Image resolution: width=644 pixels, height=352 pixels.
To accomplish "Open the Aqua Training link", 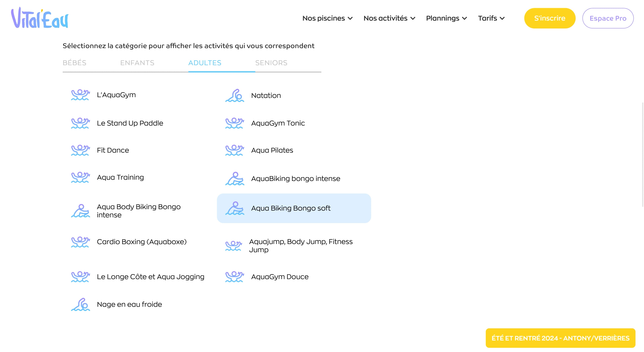I will click(120, 177).
